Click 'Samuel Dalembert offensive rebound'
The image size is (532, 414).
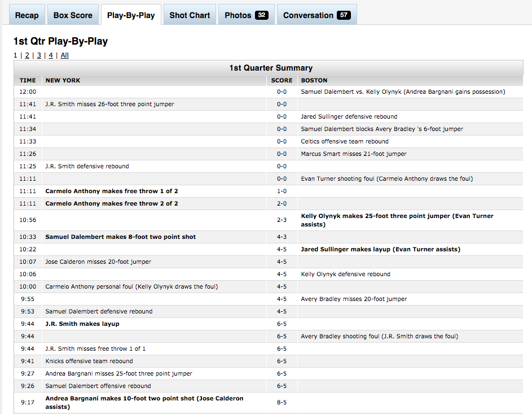[98, 386]
